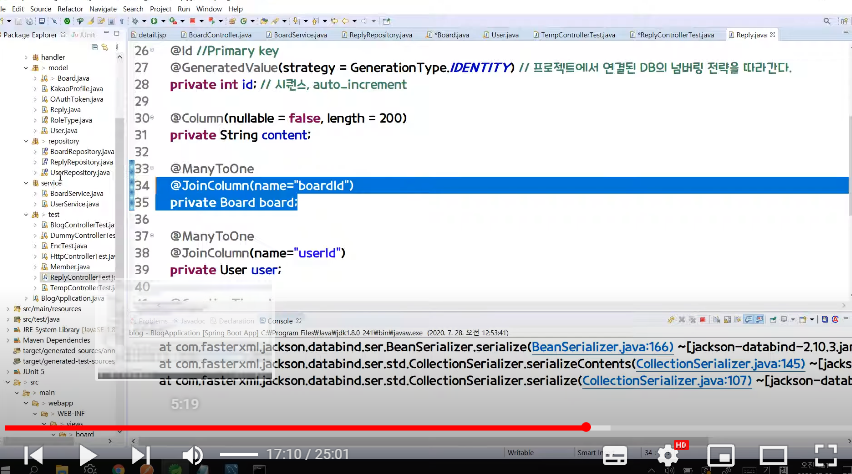This screenshot has width=852, height=474.
Task: Open the Run menu
Action: (x=184, y=9)
